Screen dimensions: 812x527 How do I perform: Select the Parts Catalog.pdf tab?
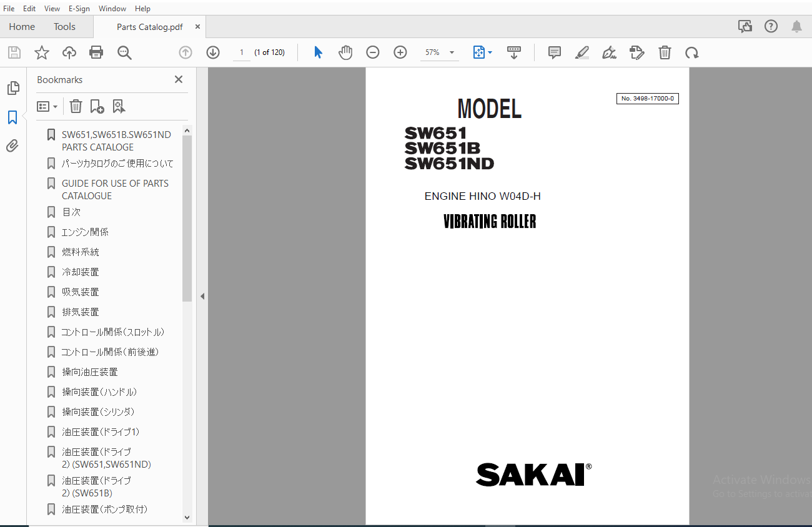click(x=149, y=27)
